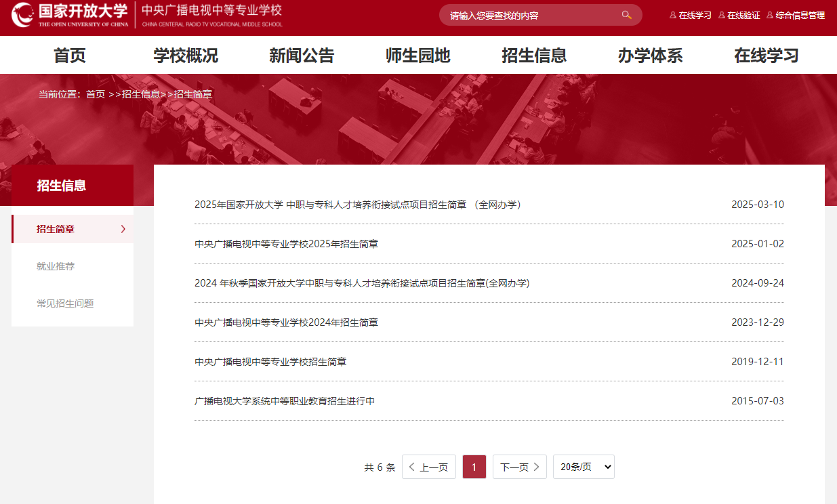The image size is (837, 504).
Task: Open the 师生园地 navigation item
Action: pos(418,56)
